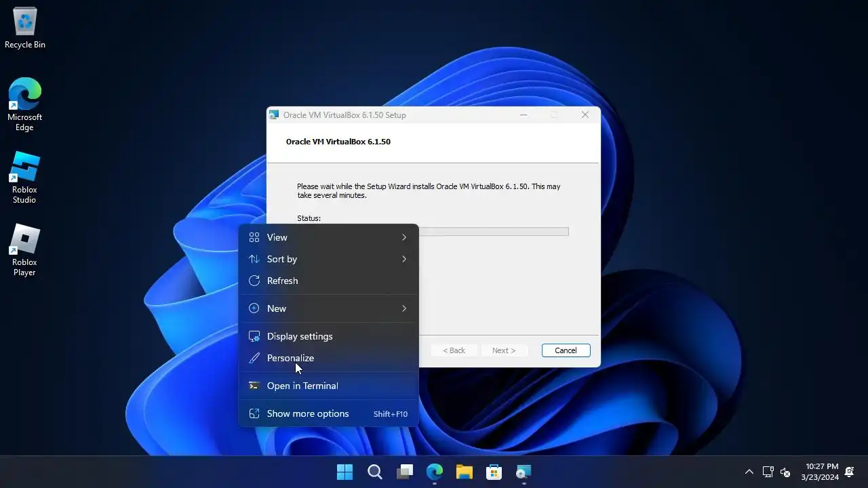This screenshot has height=488, width=868.
Task: Click the VirtualBox setup title bar icon
Action: coord(274,115)
